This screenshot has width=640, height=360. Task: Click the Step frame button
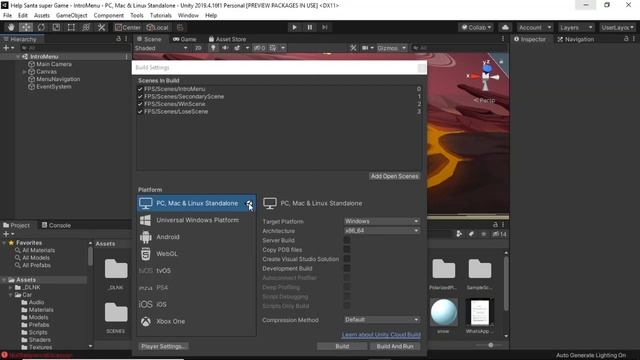pos(325,27)
